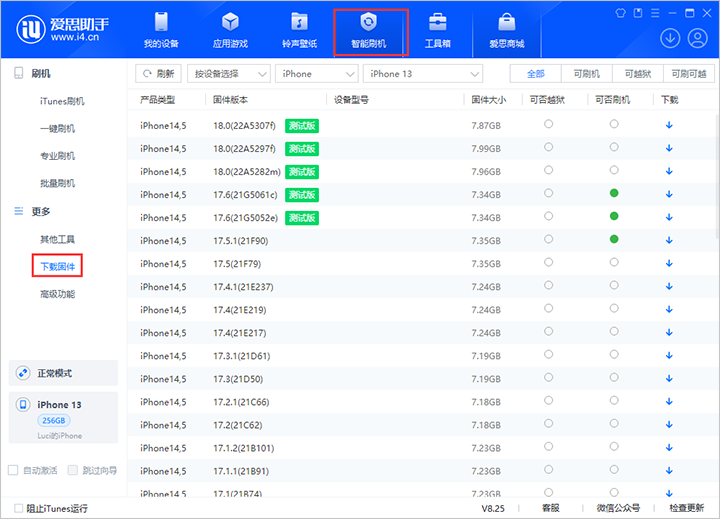Click flashable green dot for 17.6(21G5061c)
The height and width of the screenshot is (519, 720).
(x=614, y=193)
